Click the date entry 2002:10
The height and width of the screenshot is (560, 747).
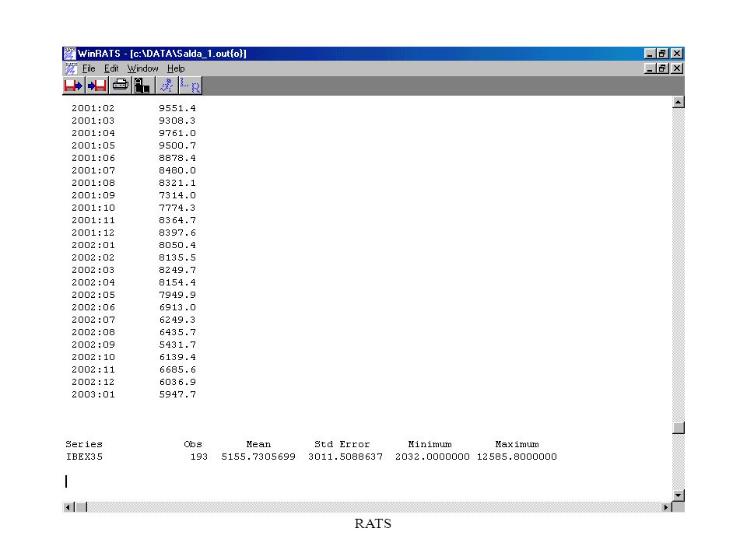tap(93, 357)
